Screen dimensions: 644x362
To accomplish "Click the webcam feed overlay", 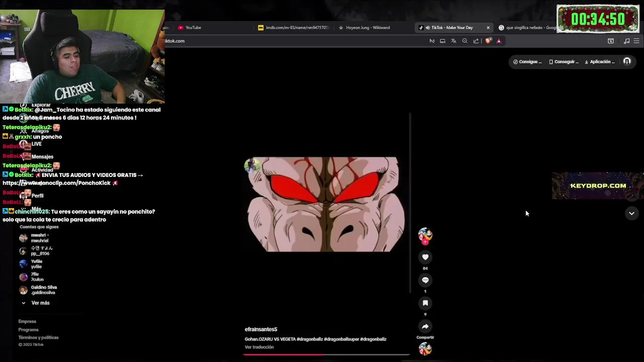I will 82,56.
